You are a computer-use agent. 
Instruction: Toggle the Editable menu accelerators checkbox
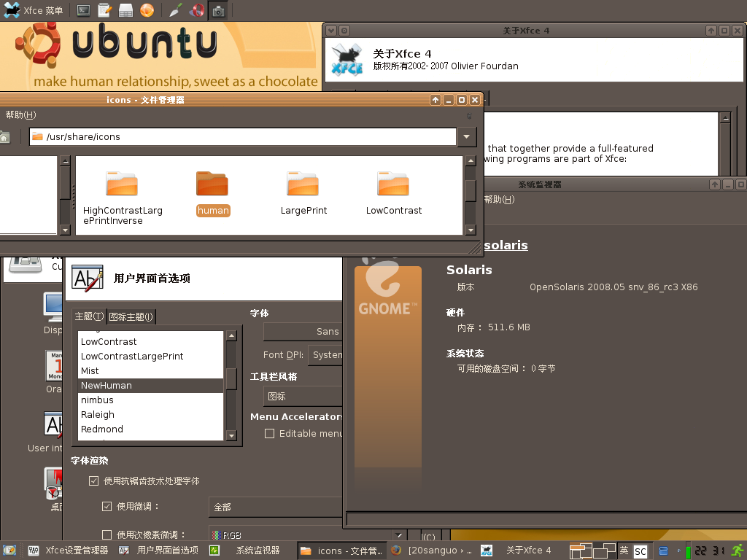(x=270, y=434)
